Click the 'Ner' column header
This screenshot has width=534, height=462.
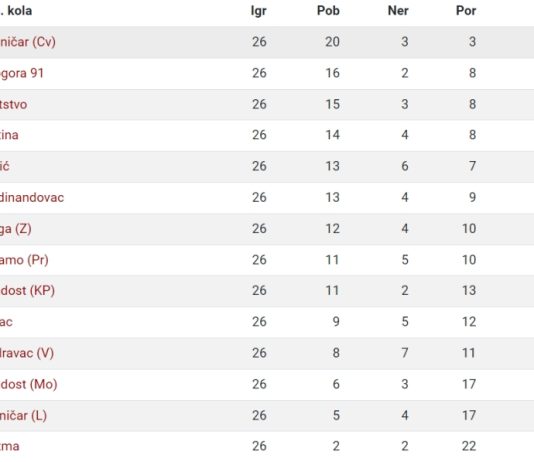[398, 11]
